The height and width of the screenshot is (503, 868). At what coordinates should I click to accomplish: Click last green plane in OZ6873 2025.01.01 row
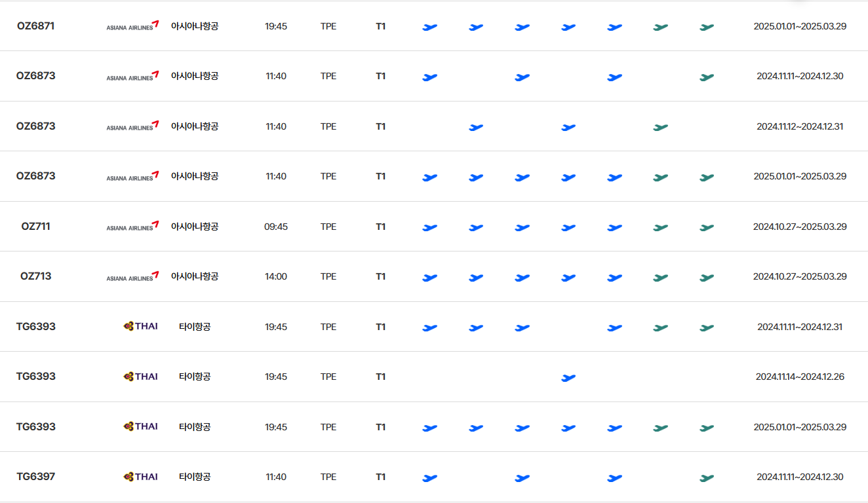(707, 177)
